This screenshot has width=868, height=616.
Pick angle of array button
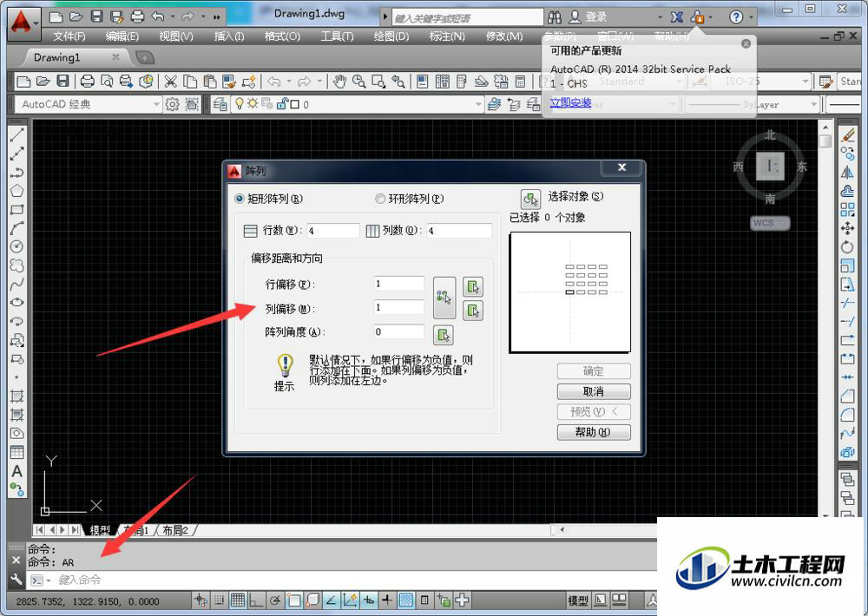pyautogui.click(x=444, y=334)
